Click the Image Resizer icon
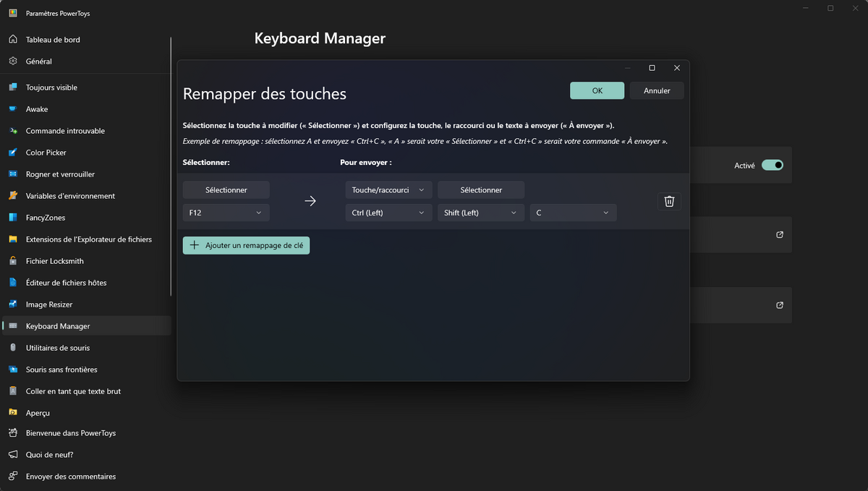 pyautogui.click(x=13, y=304)
